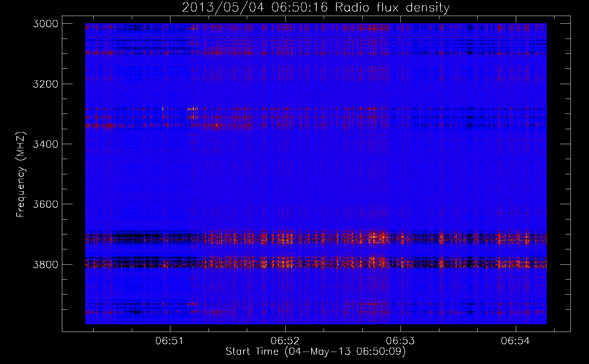The image size is (589, 364).
Task: Click the 3800 frequency tick label
Action: click(x=46, y=264)
